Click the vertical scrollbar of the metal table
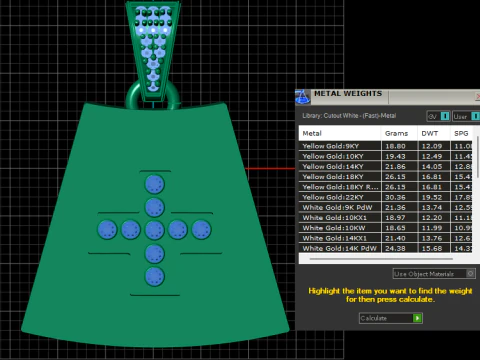This screenshot has width=480, height=360. 477,157
